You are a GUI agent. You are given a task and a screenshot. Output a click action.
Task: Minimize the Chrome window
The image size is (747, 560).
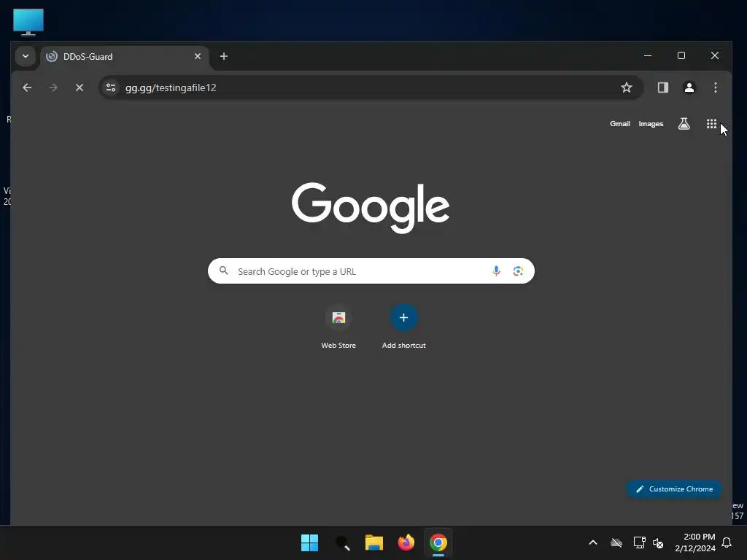(x=648, y=55)
